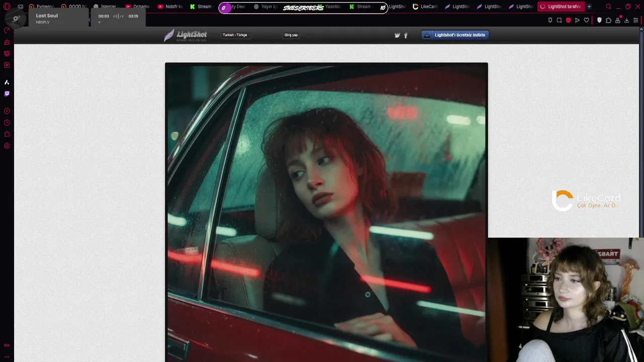The height and width of the screenshot is (362, 644).
Task: Open the player circle icon in sidebar
Action: pos(7,111)
